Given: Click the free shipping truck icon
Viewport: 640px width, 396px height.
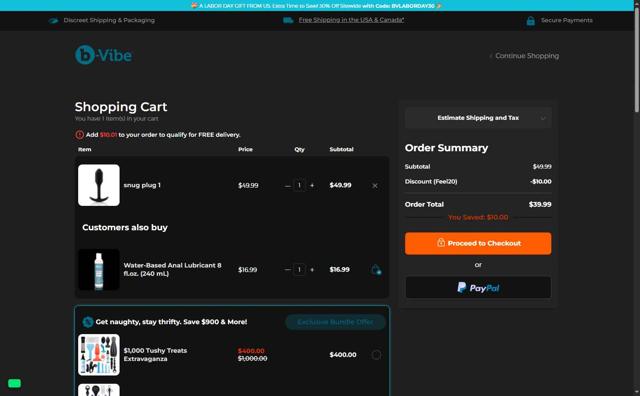Looking at the screenshot, I should [288, 20].
